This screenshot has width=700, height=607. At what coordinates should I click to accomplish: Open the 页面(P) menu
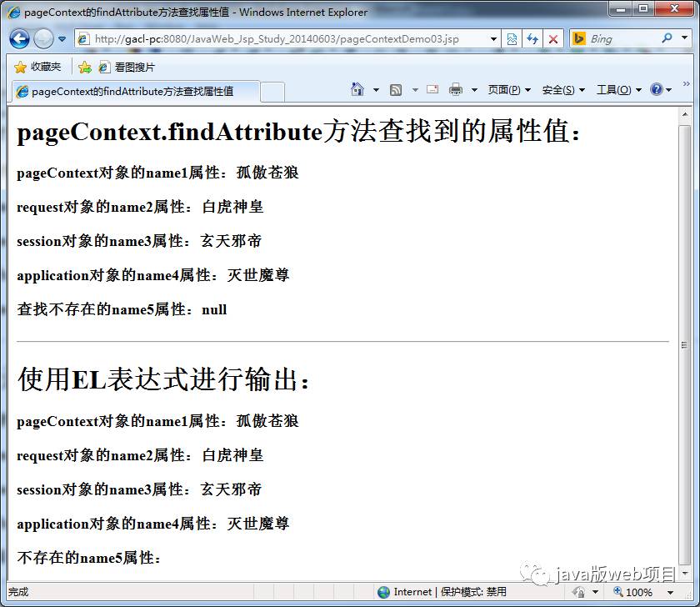tap(509, 90)
